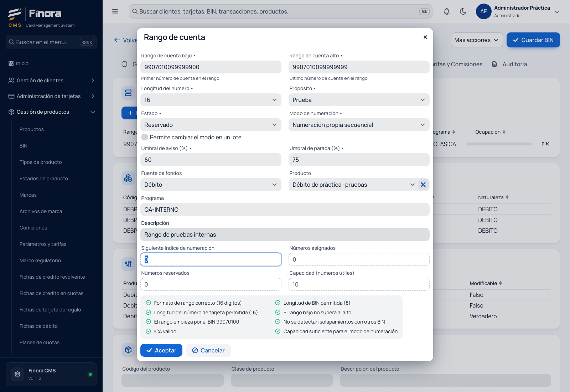Click the Rango de cuenta bajo field
Viewport: 570px width, 392px height.
211,67
